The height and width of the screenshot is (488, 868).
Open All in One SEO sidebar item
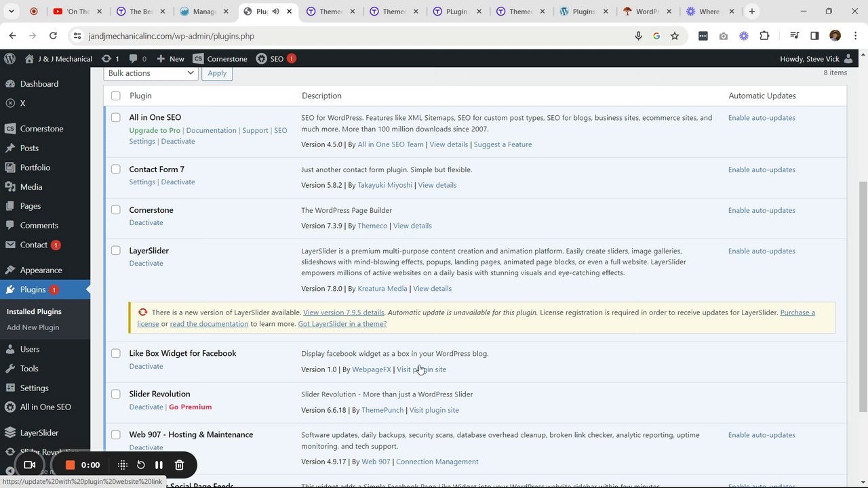45,407
